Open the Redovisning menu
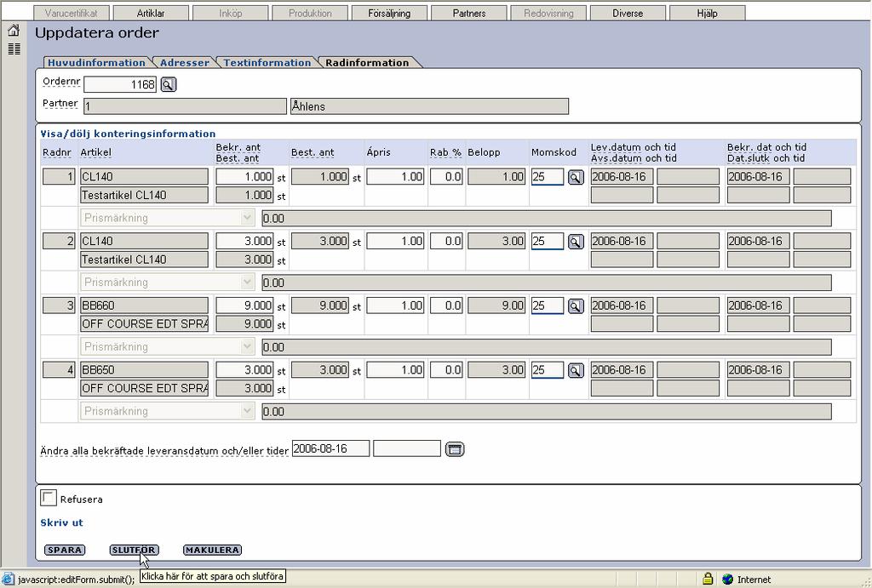872x588 pixels. coord(548,13)
